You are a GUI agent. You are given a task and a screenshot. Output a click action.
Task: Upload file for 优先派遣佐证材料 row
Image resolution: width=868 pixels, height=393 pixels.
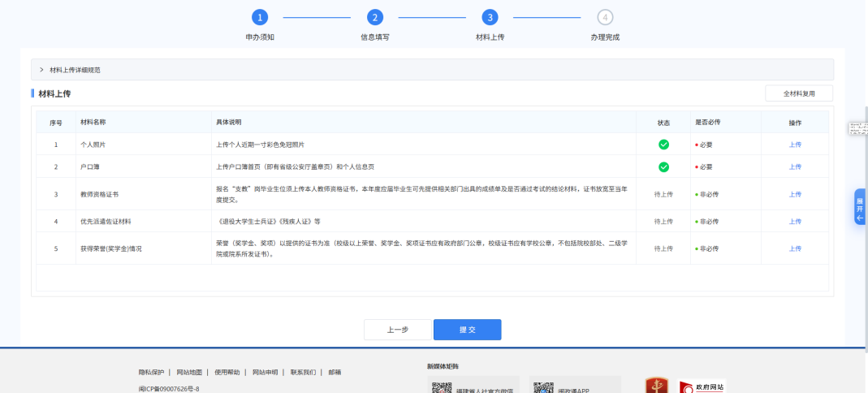point(795,221)
